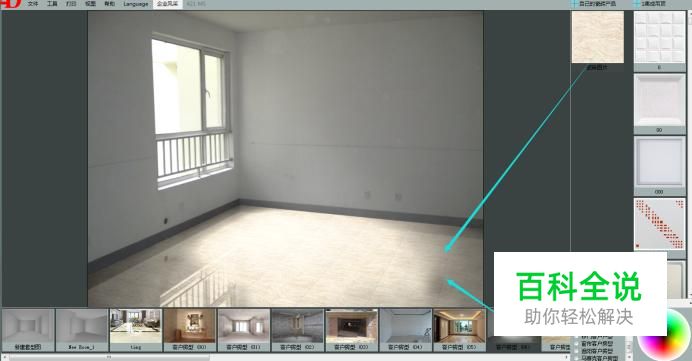Click the left arrow of the horizontal scrollbar
Viewport: 692px width, 361px height.
pyautogui.click(x=4, y=357)
